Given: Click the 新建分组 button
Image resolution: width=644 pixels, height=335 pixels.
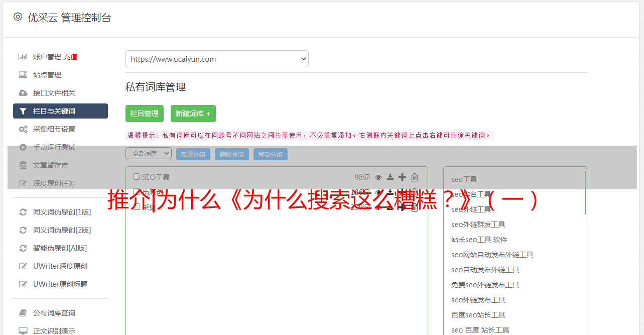Looking at the screenshot, I should [x=193, y=154].
